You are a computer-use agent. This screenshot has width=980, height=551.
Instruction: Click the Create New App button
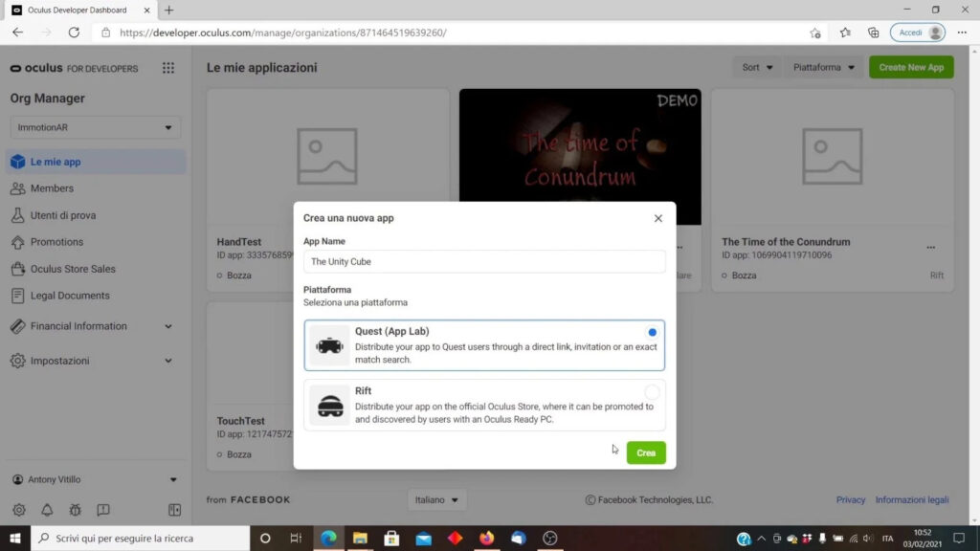911,68
